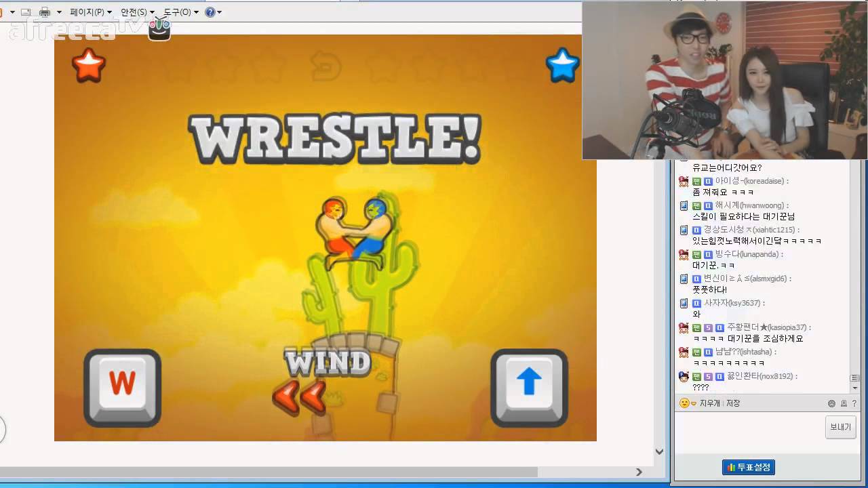Click user icon beside 빙수다 (lunapanda)
The width and height of the screenshot is (868, 488).
pyautogui.click(x=684, y=254)
